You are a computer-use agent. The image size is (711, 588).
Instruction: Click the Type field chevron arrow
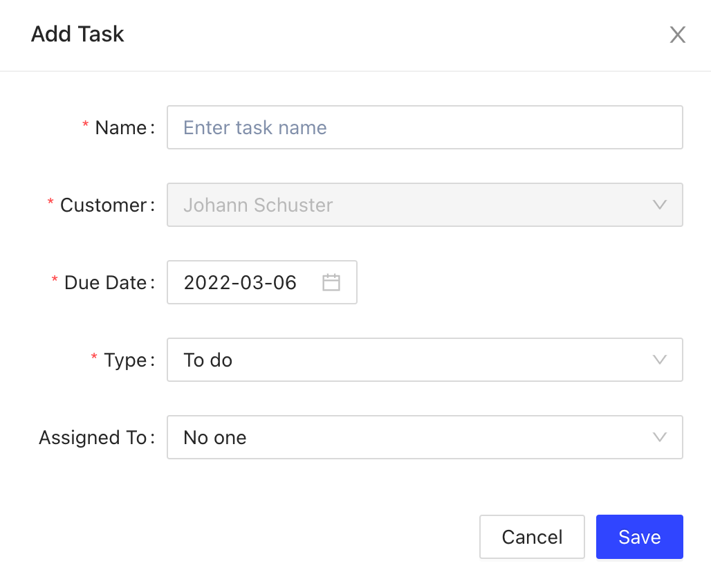tap(659, 360)
